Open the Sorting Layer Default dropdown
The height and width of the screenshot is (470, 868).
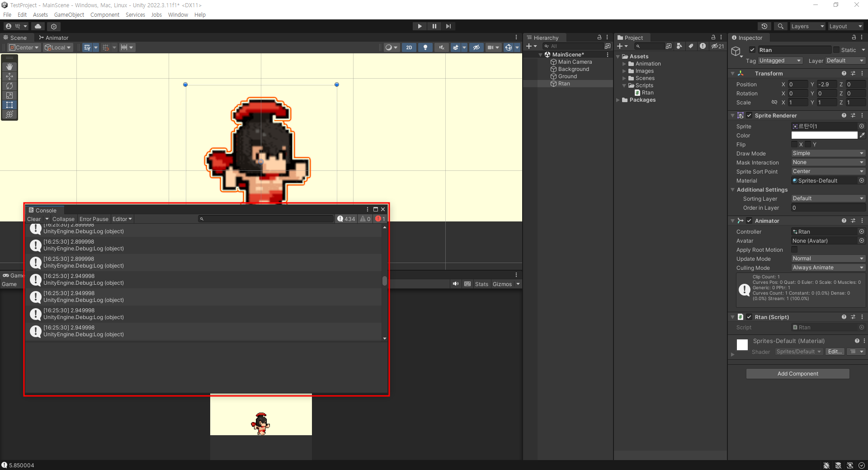(x=828, y=198)
